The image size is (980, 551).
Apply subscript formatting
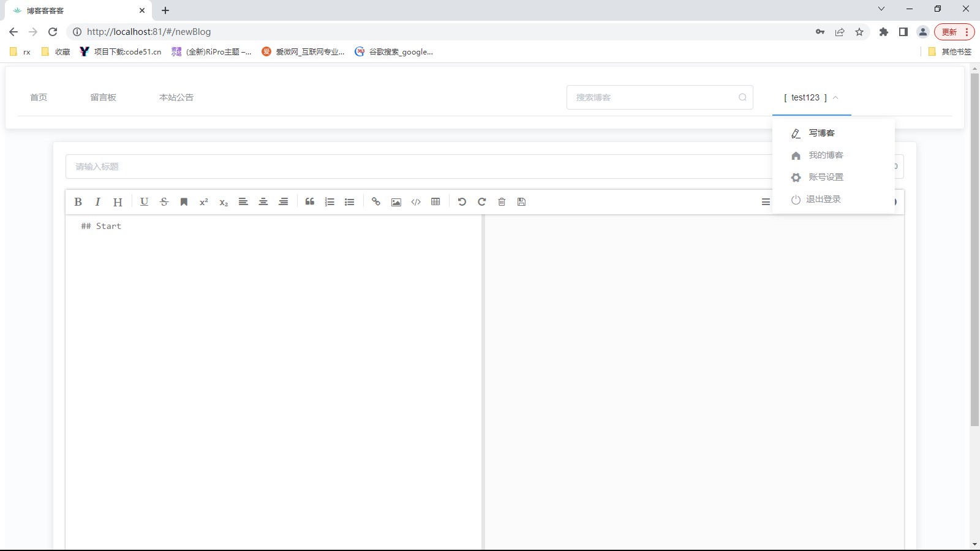(224, 202)
